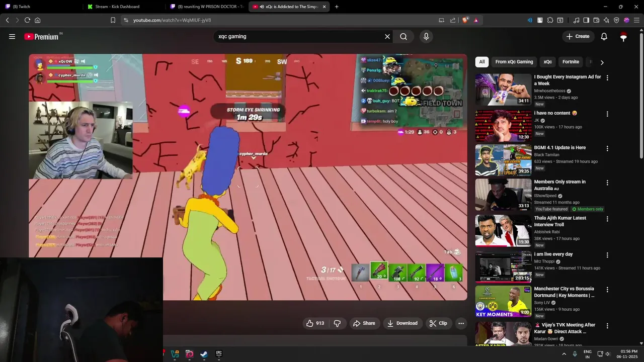The image size is (644, 362).
Task: Click the magnifier search button
Action: coord(404,37)
